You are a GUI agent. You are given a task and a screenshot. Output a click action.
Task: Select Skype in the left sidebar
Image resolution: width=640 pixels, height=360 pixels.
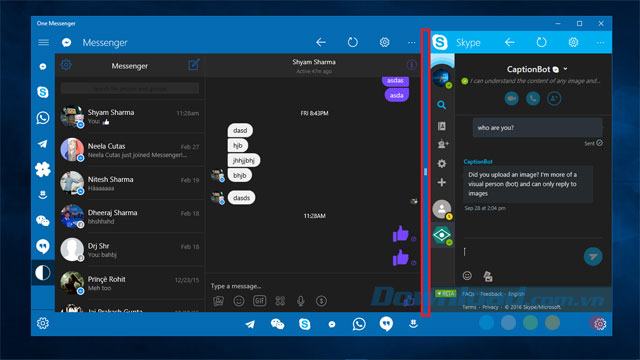[x=43, y=92]
